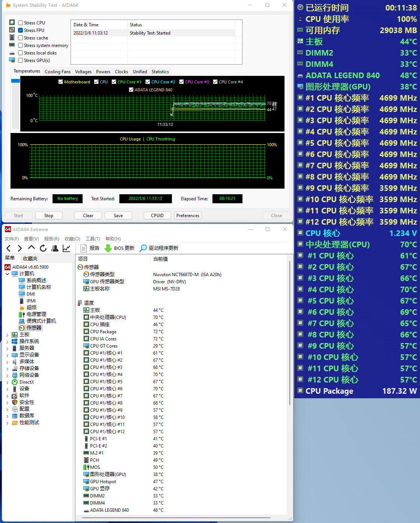The height and width of the screenshot is (523, 420).
Task: Expand the 主板 tree node
Action: (x=8, y=335)
